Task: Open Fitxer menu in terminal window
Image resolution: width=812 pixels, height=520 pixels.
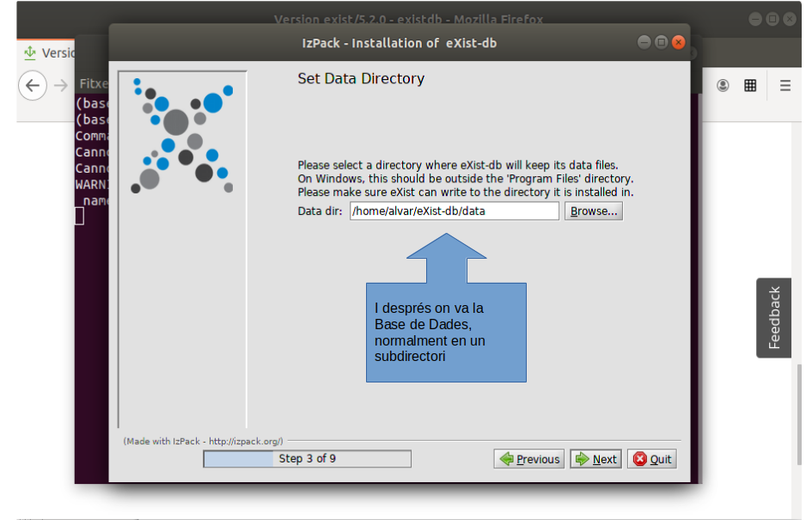Action: pos(94,84)
